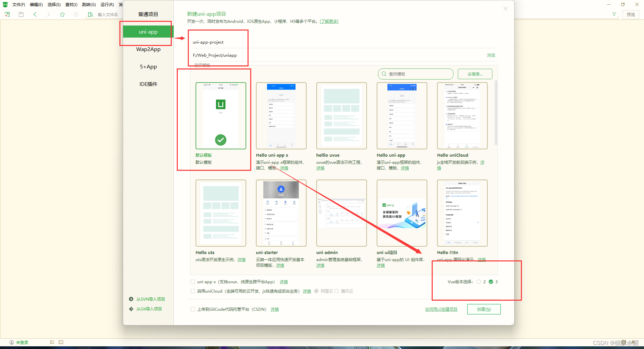Image resolution: width=644 pixels, height=349 pixels.
Task: Open the 文件(F) menu
Action: click(19, 5)
